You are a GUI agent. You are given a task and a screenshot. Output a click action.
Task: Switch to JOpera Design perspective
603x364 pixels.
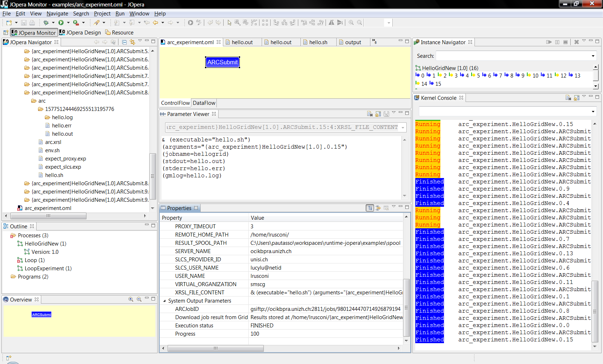point(80,33)
